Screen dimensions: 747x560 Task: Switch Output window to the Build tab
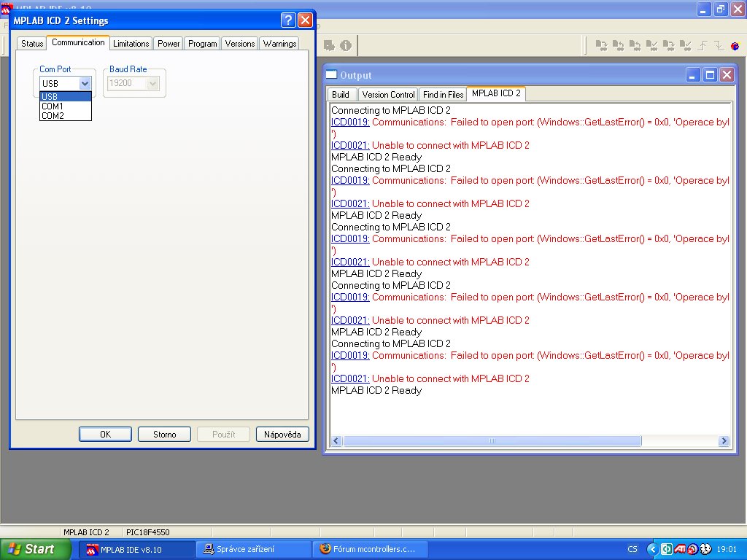(341, 95)
